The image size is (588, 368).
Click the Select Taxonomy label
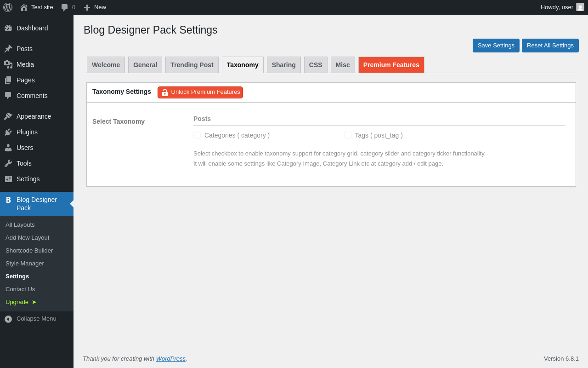point(119,121)
